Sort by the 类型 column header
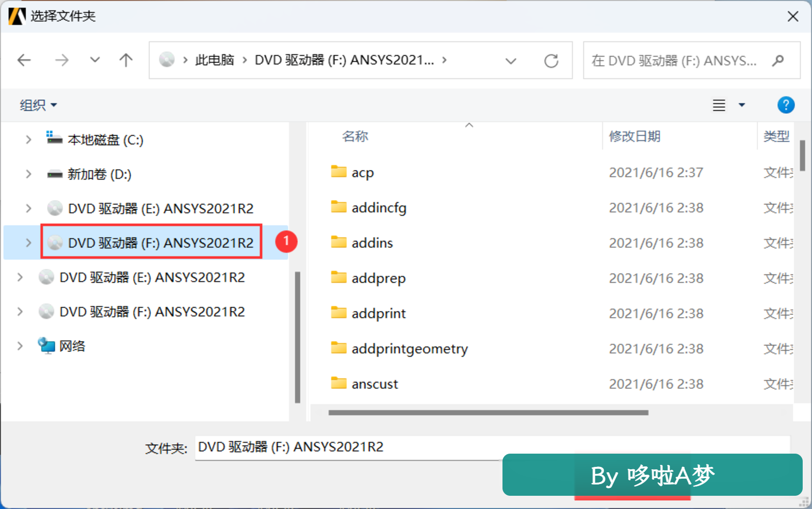Screen dimensions: 812x509 [x=777, y=136]
